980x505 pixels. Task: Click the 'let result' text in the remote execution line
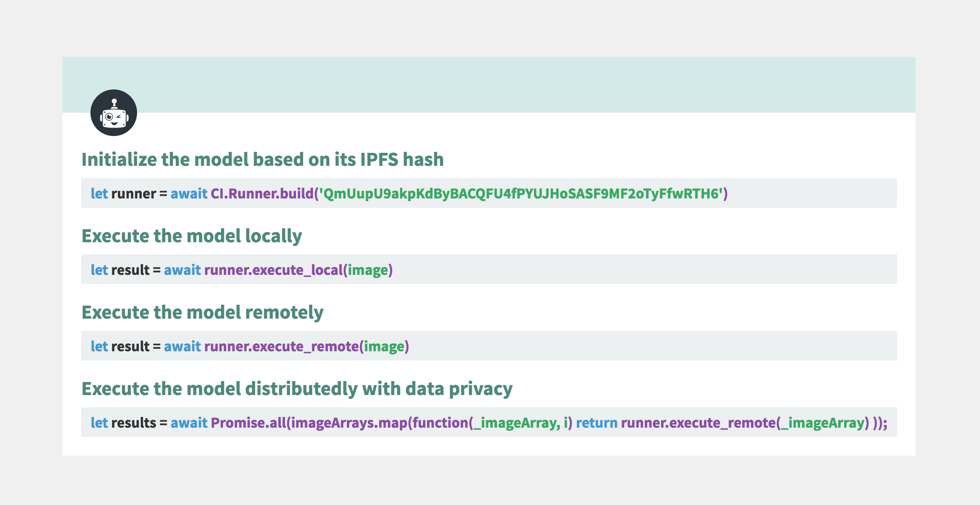click(120, 346)
